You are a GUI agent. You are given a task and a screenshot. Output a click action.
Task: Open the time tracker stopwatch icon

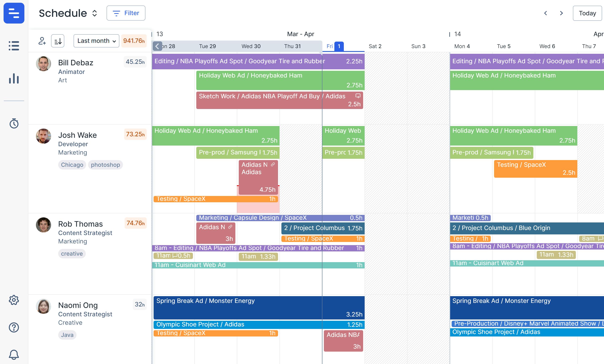pyautogui.click(x=14, y=123)
